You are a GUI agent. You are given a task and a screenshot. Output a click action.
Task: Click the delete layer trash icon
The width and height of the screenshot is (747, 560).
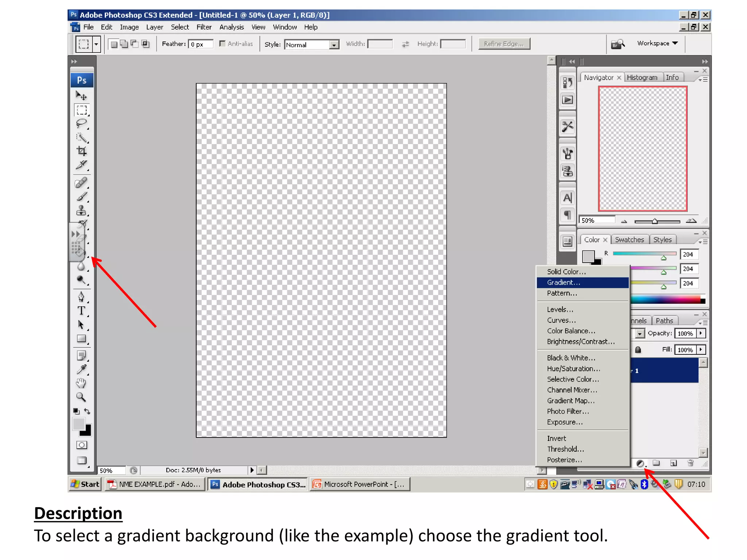[690, 463]
